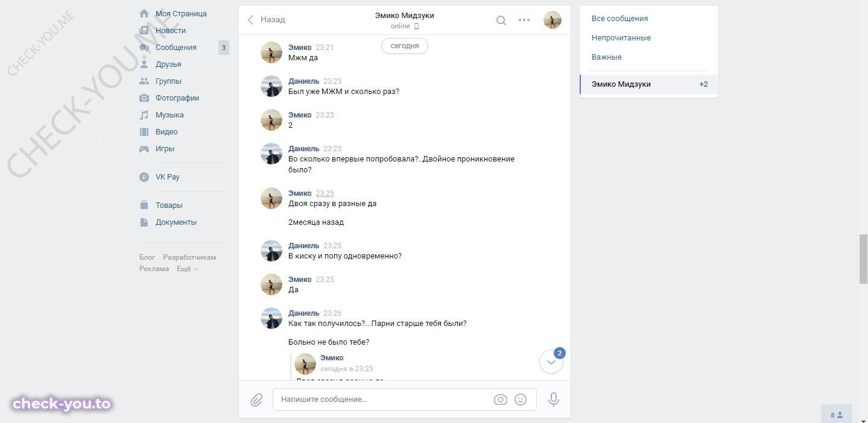Click the home icon beside Моя Страница
The width and height of the screenshot is (868, 423).
pos(144,13)
